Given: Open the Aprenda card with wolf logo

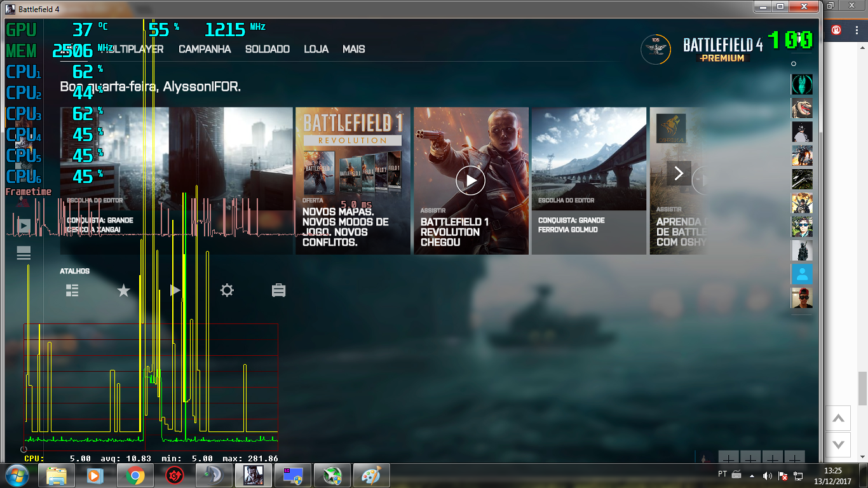Looking at the screenshot, I should 678,180.
